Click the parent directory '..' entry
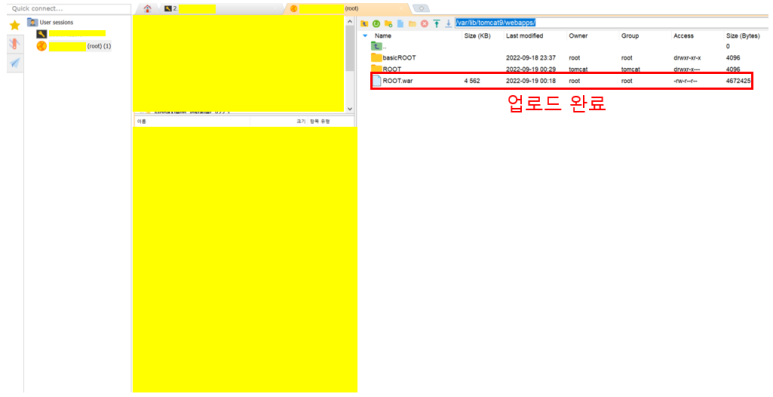 point(378,46)
